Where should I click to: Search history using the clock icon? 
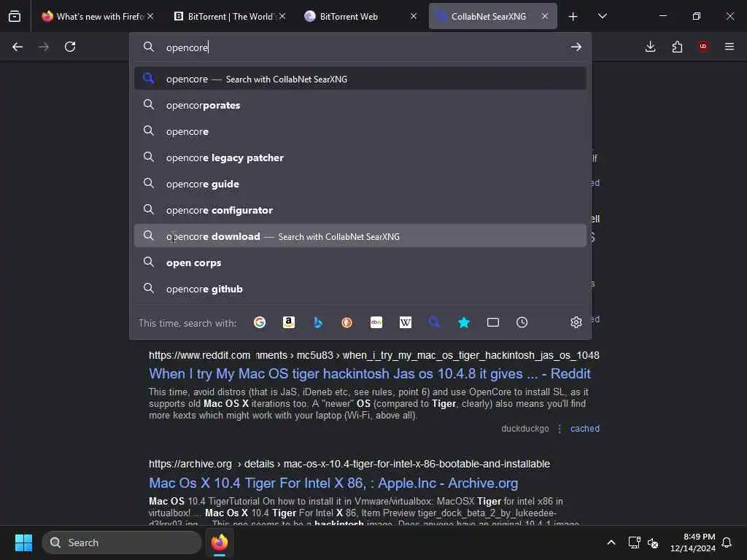pyautogui.click(x=522, y=322)
